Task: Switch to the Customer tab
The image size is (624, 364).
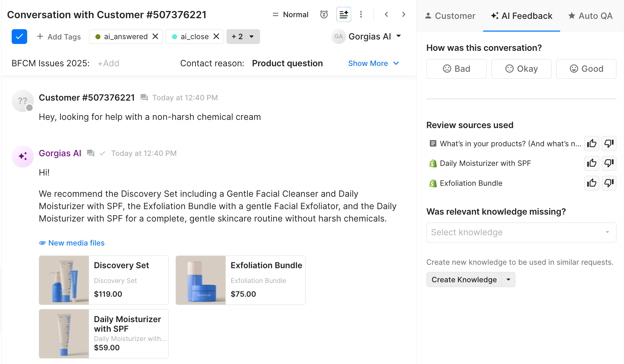Action: [x=450, y=16]
